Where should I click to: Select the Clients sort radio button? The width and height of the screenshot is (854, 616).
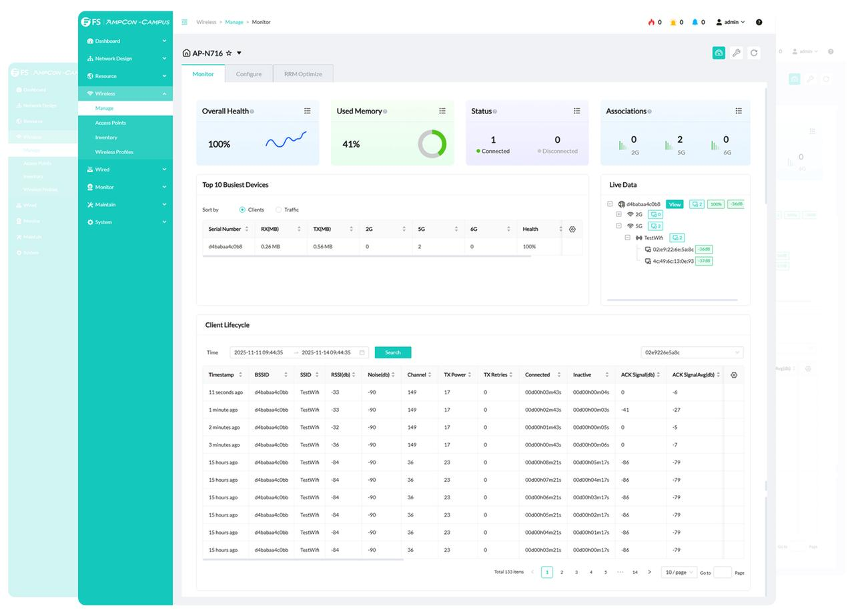point(242,210)
